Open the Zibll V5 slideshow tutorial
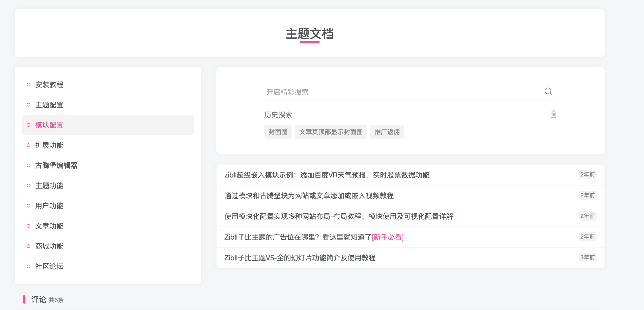 (x=300, y=258)
